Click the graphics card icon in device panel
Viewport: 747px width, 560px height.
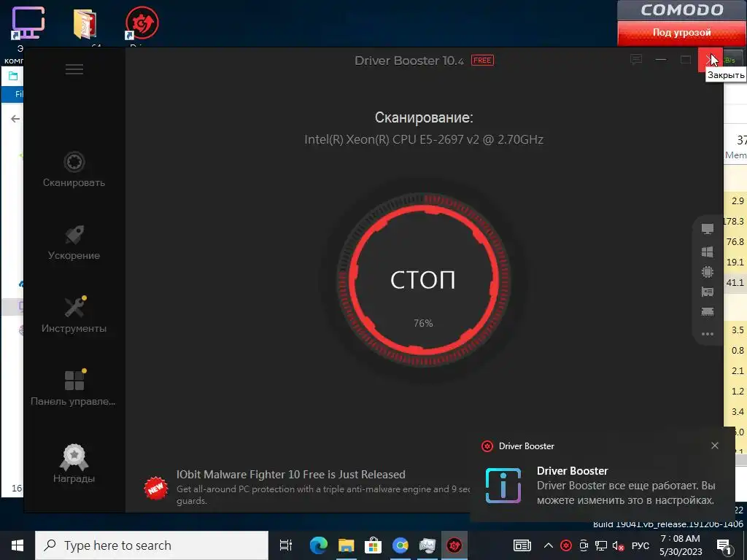(708, 292)
